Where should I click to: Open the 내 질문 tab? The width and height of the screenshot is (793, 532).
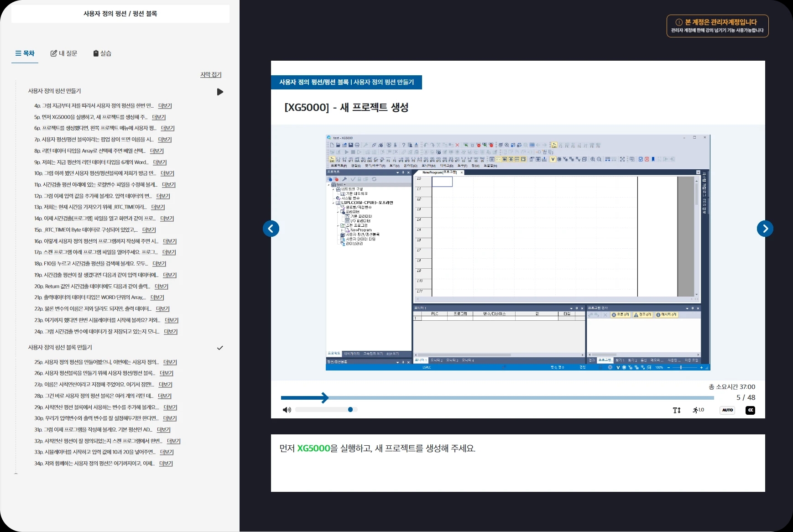64,53
